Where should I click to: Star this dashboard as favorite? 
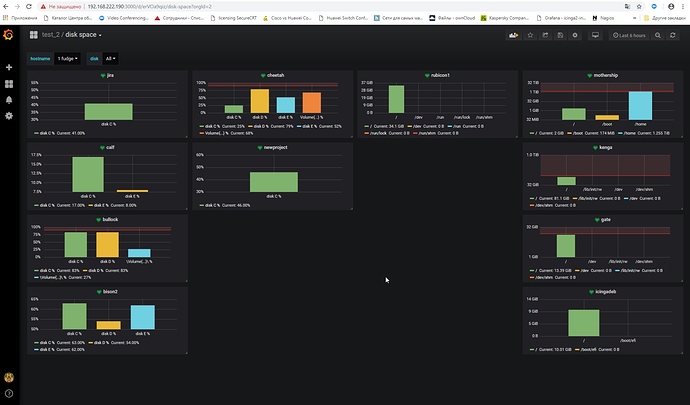click(532, 35)
